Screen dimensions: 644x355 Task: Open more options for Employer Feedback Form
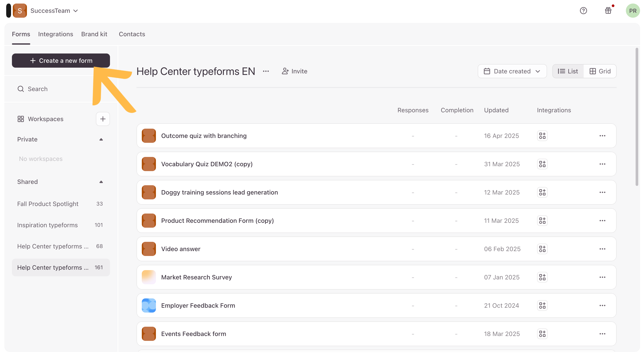click(x=602, y=305)
